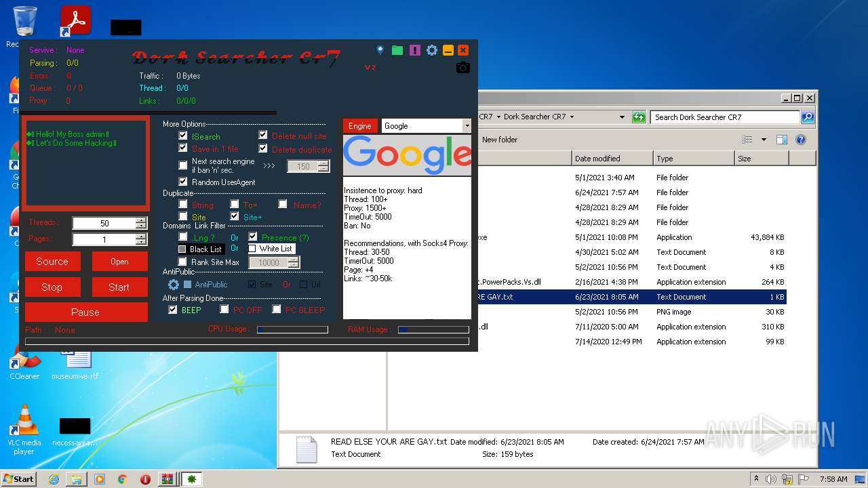Open the settings gear icon in Dork Searcher header

tap(432, 50)
